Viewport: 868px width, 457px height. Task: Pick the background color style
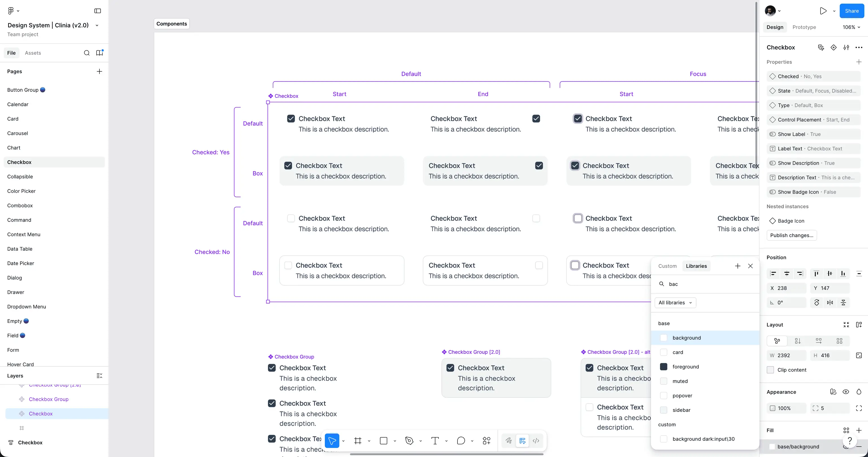click(x=705, y=338)
